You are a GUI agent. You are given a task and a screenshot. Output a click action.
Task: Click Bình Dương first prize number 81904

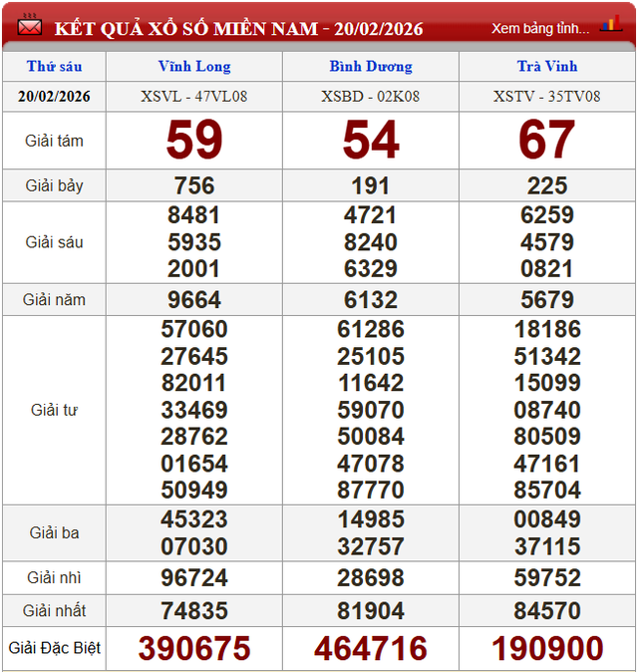[370, 610]
